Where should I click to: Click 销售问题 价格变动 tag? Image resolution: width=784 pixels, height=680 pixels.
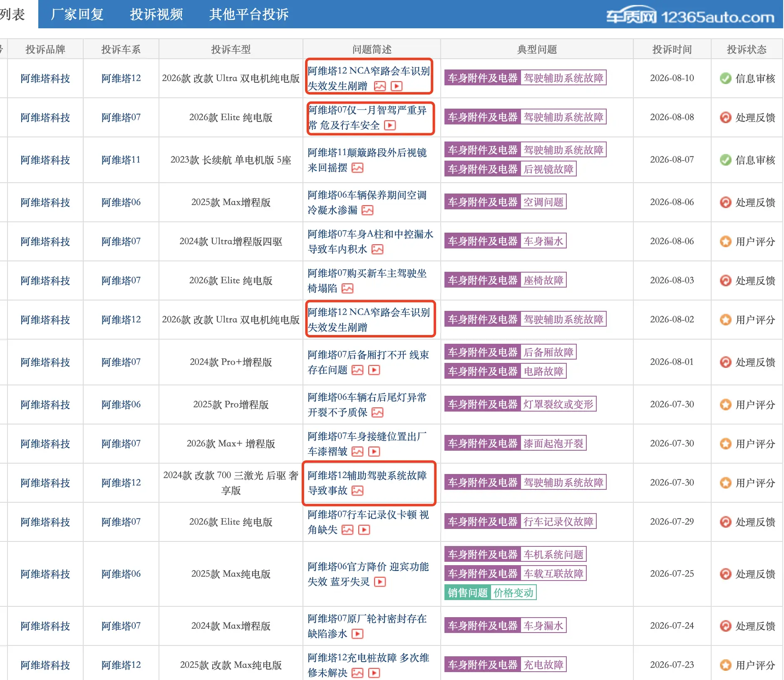[491, 593]
